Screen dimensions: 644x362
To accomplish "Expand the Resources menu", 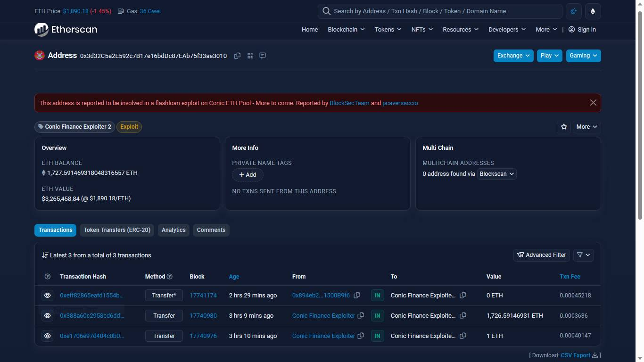I will (461, 30).
